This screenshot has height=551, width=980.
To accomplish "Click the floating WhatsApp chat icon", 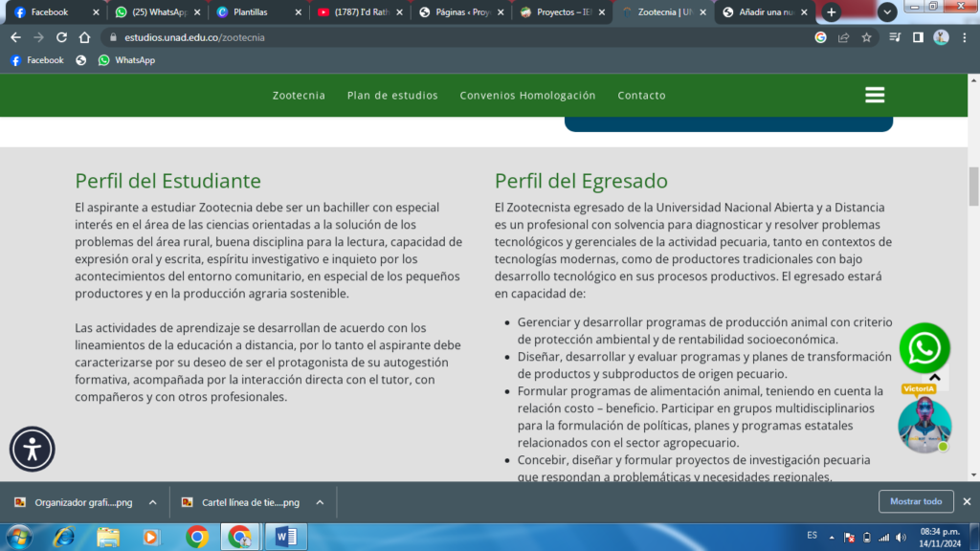I will [924, 349].
